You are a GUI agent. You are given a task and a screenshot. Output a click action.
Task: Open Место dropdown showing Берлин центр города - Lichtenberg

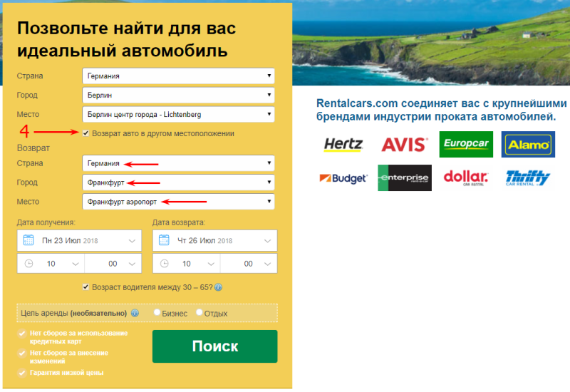click(x=179, y=115)
